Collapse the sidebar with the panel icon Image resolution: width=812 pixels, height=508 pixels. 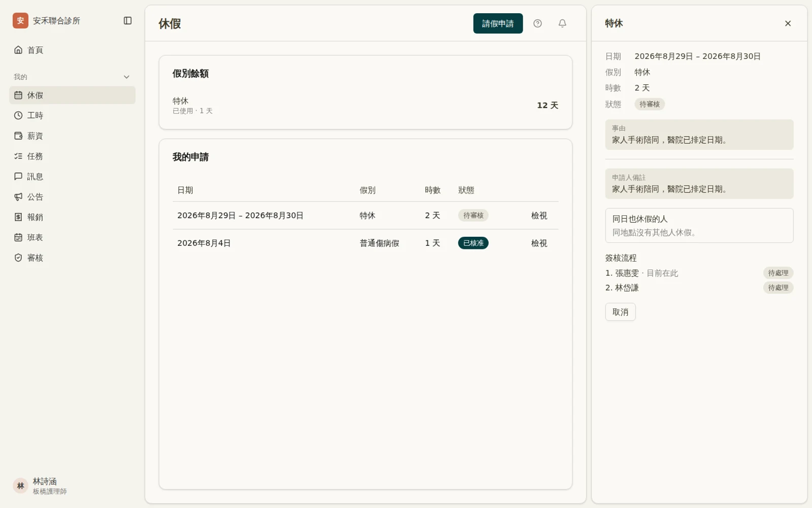128,21
